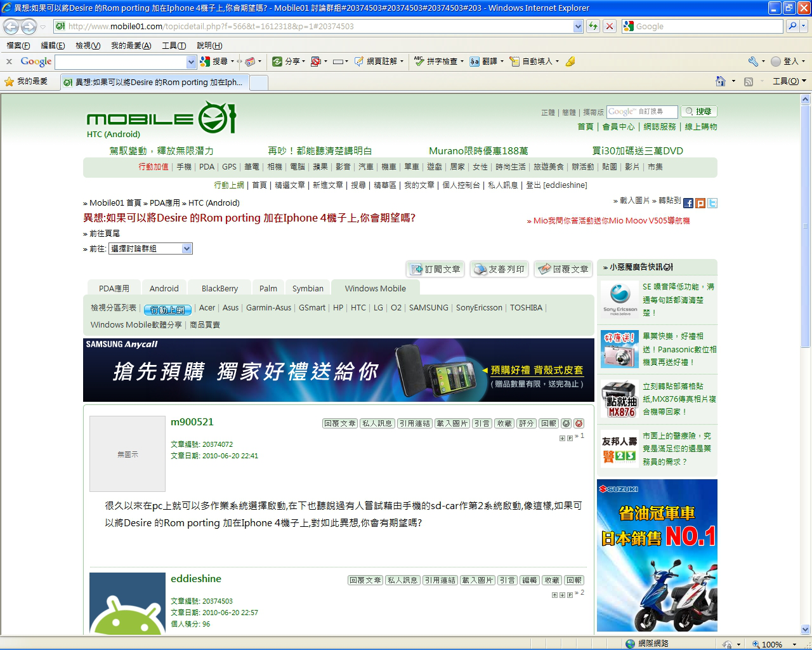Click the RSS feeds icon
This screenshot has height=650, width=812.
pos(749,82)
